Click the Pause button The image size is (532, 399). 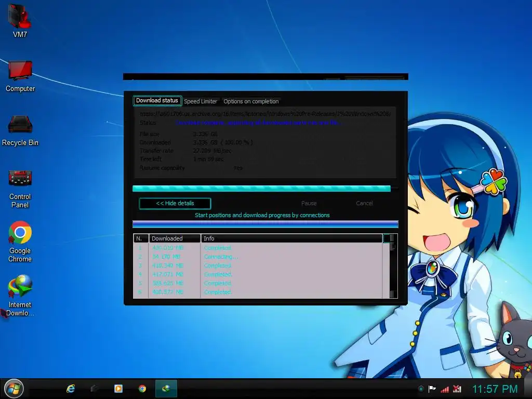(309, 203)
